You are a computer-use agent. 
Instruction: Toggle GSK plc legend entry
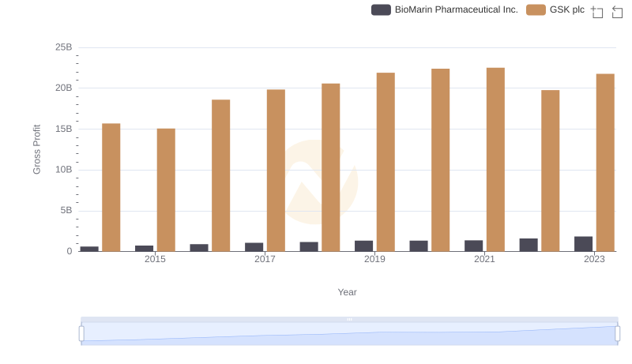(x=555, y=9)
